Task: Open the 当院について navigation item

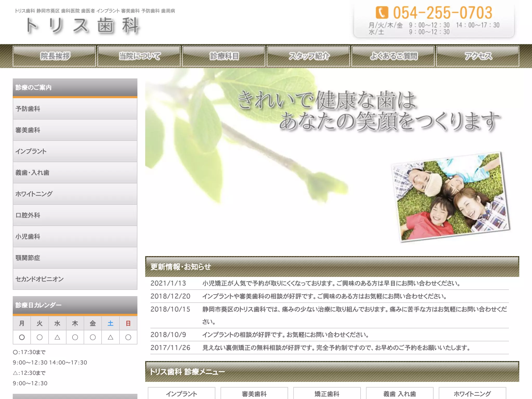Action: click(x=139, y=56)
